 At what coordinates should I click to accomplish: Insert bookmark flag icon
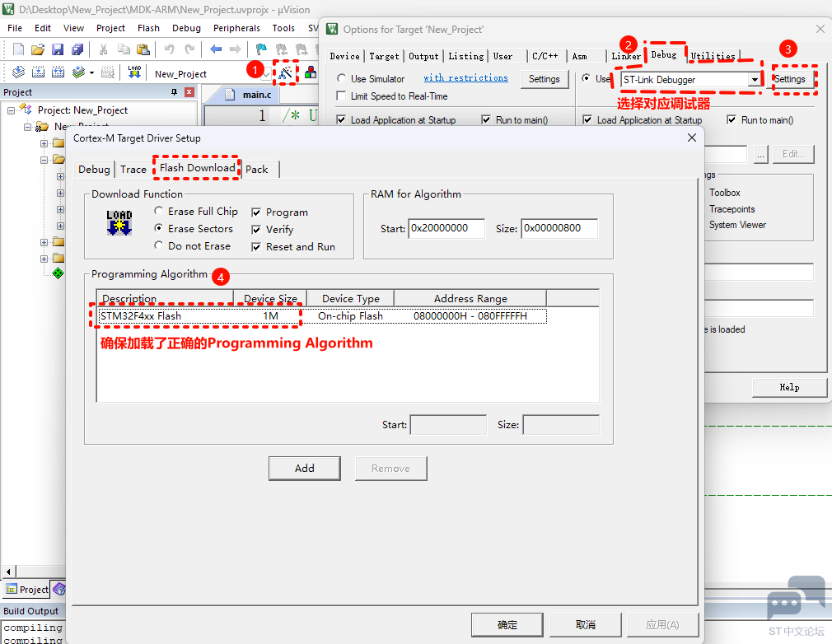pos(261,49)
